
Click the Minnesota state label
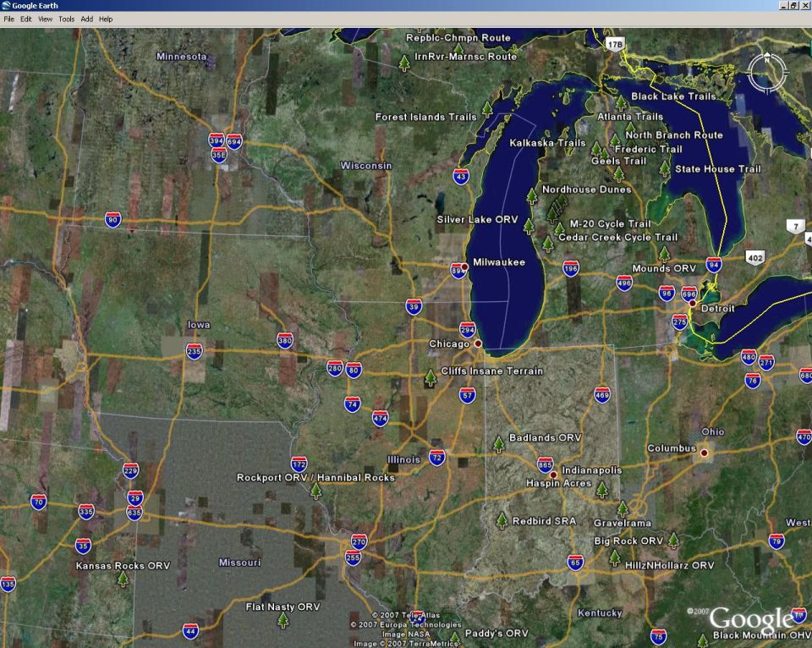(x=181, y=57)
